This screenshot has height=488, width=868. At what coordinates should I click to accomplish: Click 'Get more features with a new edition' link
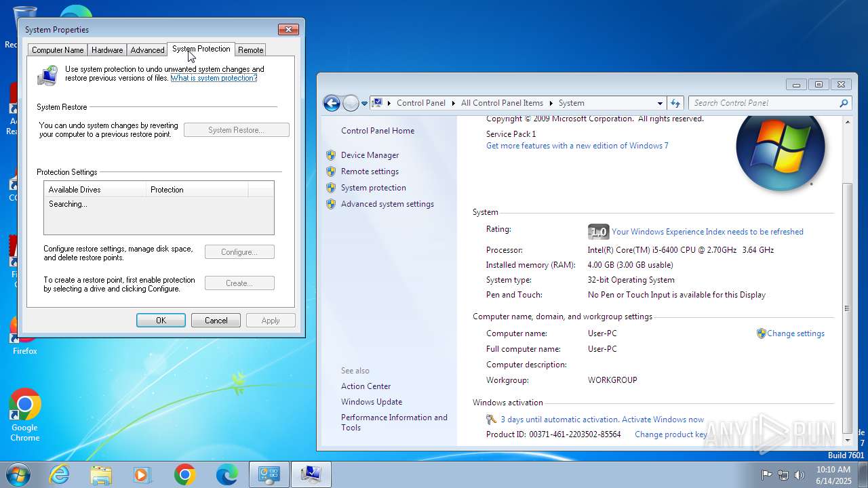click(577, 146)
